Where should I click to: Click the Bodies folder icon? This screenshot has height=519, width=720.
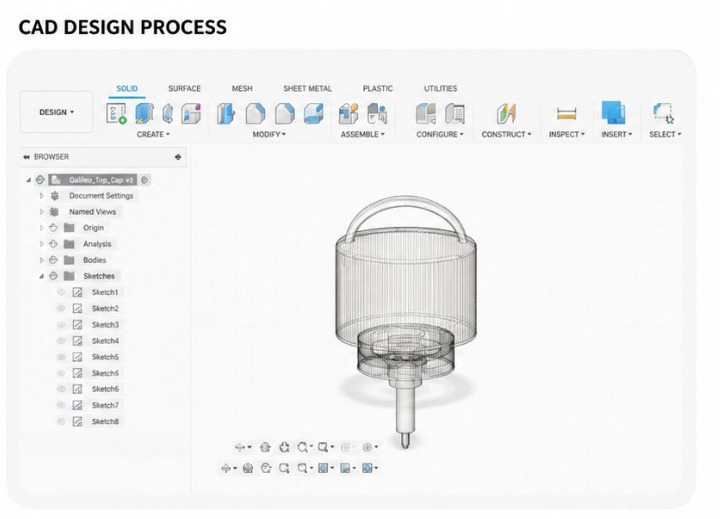[69, 260]
